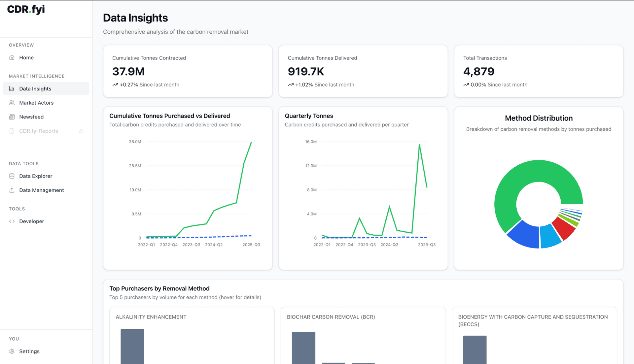The height and width of the screenshot is (364, 634).
Task: Click the Market Actors people icon
Action: (12, 103)
